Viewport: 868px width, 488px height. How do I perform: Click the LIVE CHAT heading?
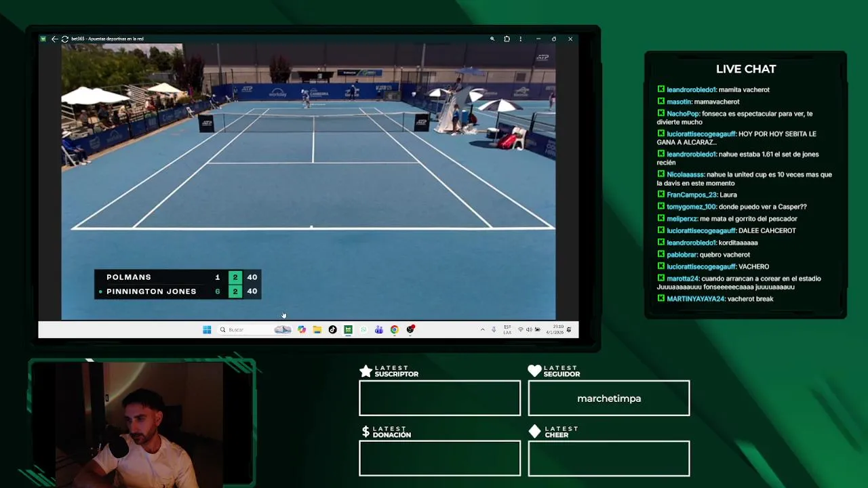click(x=746, y=69)
